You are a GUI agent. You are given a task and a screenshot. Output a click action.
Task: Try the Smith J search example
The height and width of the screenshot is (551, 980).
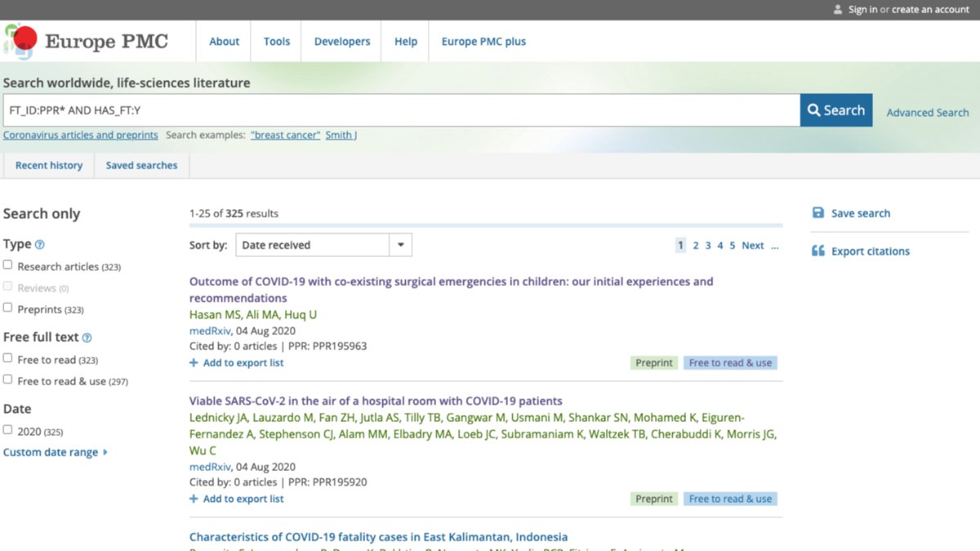[x=341, y=136]
